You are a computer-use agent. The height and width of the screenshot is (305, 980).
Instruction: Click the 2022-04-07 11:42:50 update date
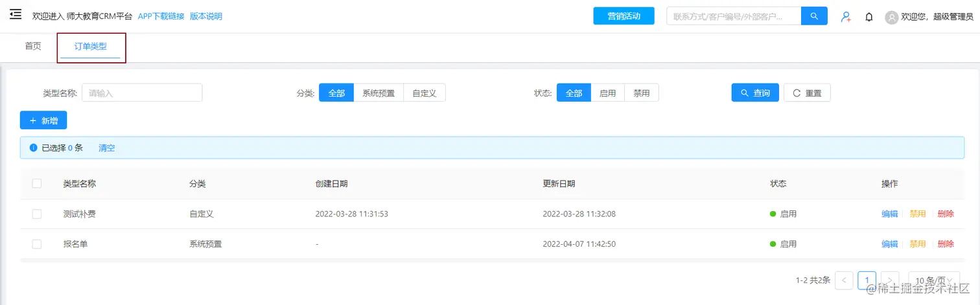point(579,244)
